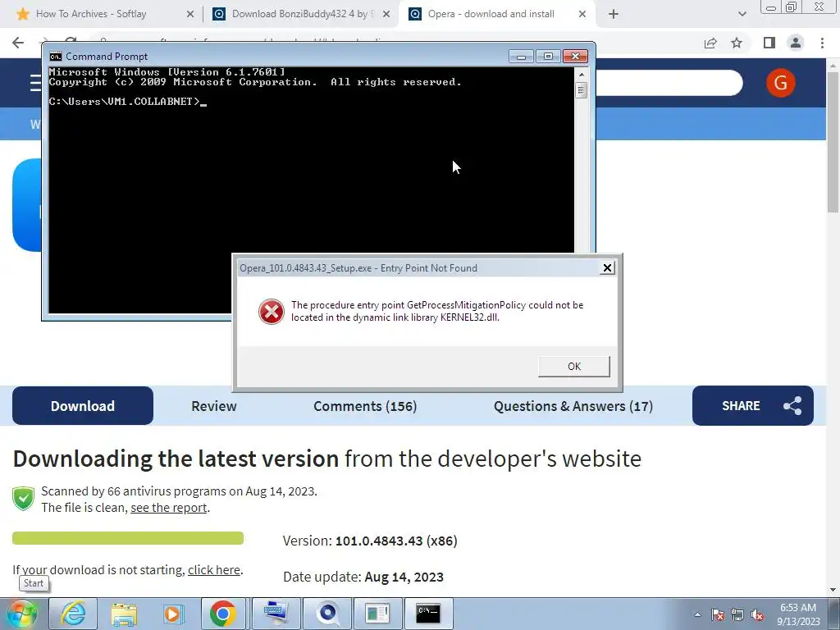
Task: Click the Command Prompt scrollbar thumb
Action: click(582, 89)
